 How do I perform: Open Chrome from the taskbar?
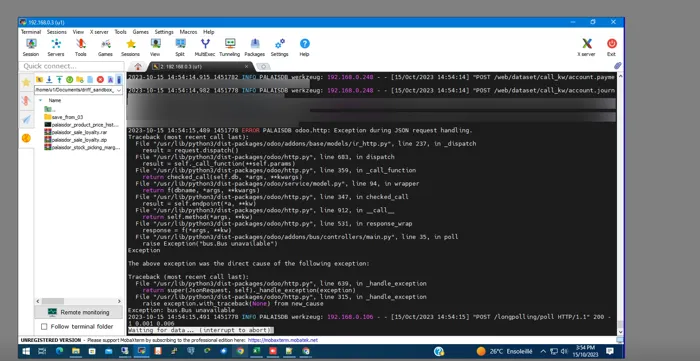pyautogui.click(x=240, y=351)
